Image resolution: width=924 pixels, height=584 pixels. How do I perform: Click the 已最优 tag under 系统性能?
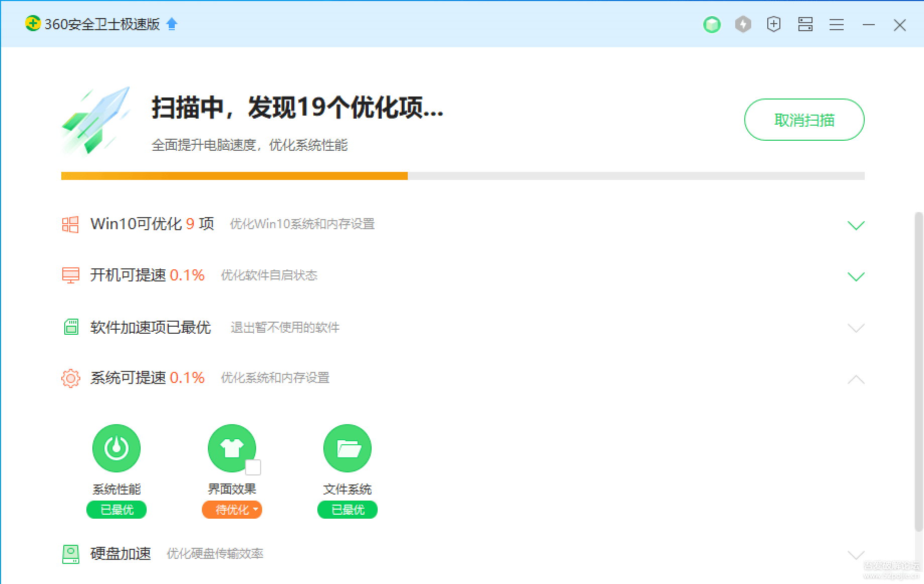click(116, 510)
